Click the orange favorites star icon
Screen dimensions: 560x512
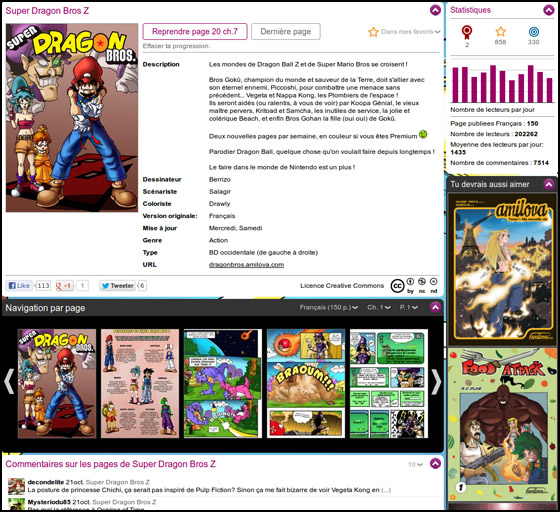(373, 32)
